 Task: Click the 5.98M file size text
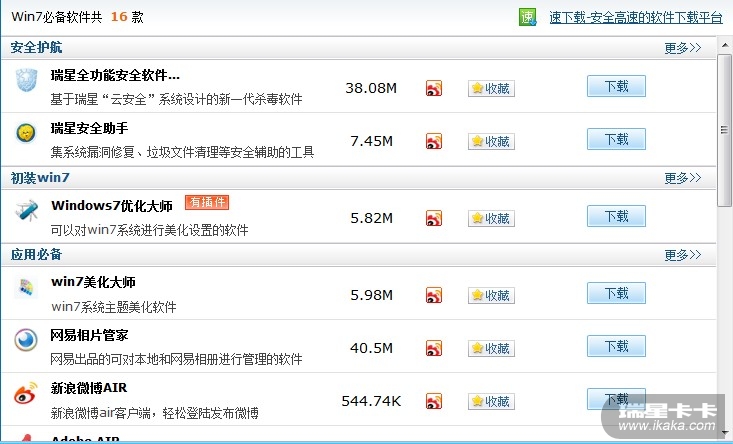[x=372, y=295]
